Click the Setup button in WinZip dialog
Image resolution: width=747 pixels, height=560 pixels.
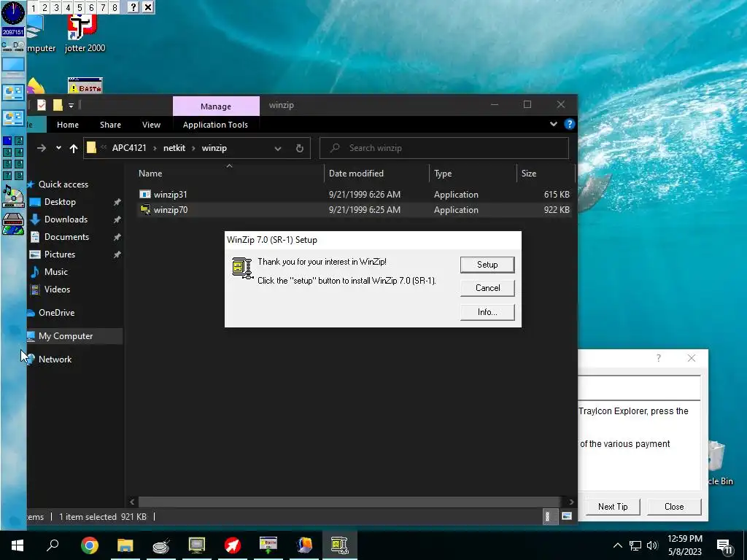click(487, 265)
